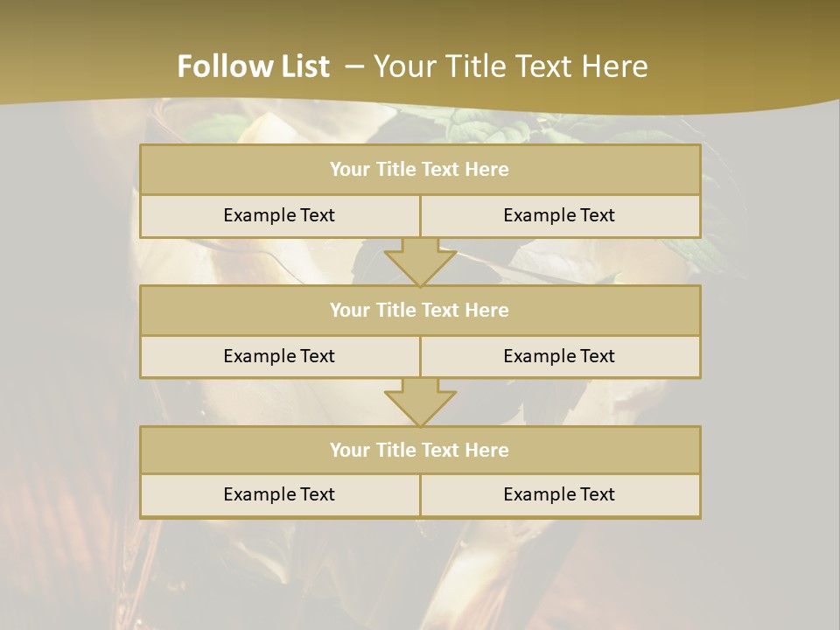Click the down arrow above the bottom block
This screenshot has height=630, width=840.
pos(420,402)
